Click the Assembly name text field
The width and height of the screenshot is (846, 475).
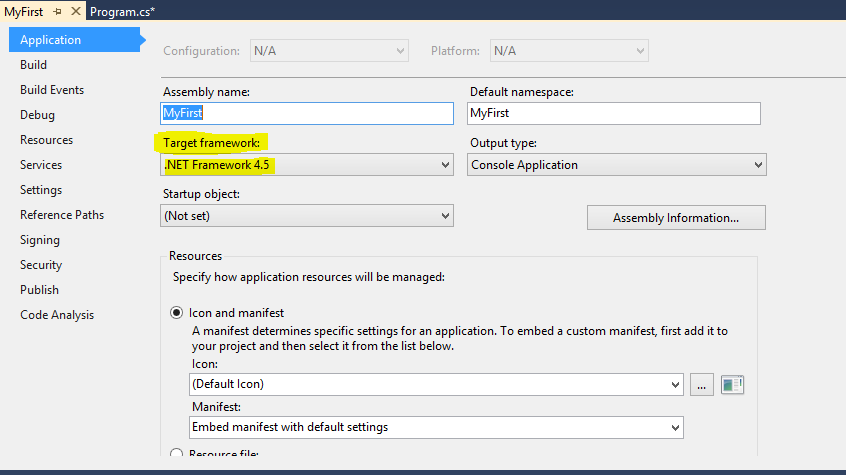pyautogui.click(x=306, y=114)
